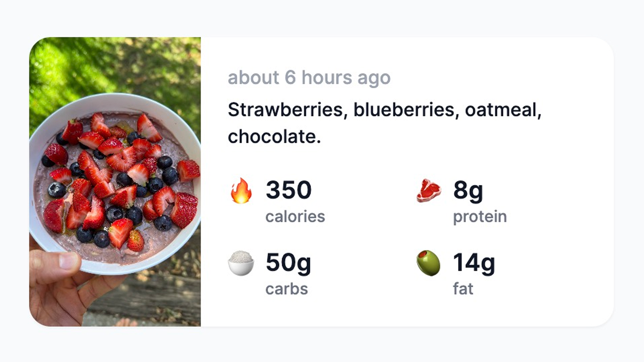Viewport: 644px width, 362px height.
Task: Click the steak protein icon
Action: click(x=429, y=191)
